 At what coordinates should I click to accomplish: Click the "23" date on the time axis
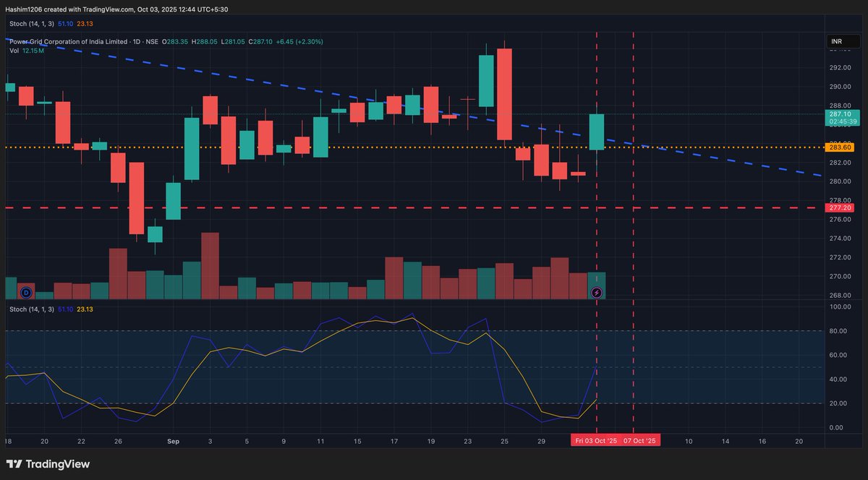[467, 440]
